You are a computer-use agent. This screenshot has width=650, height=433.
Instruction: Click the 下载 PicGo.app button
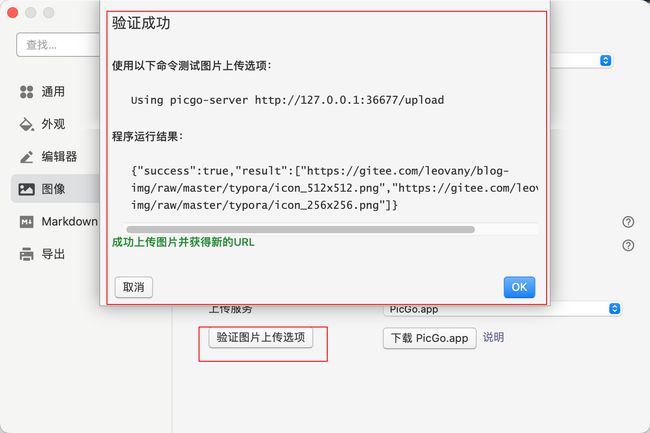(430, 338)
